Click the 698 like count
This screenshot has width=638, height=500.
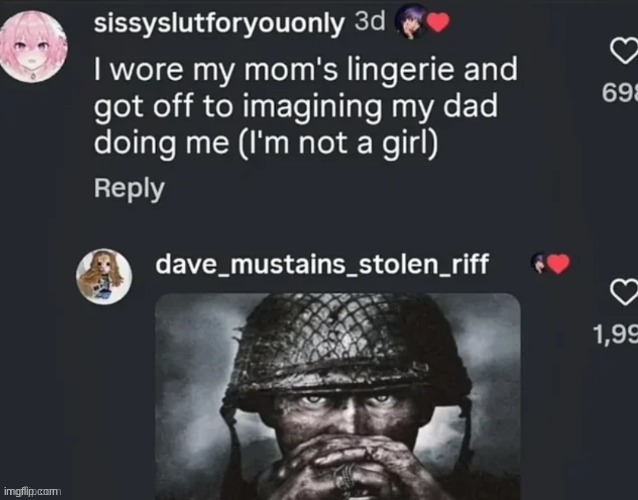click(x=619, y=95)
